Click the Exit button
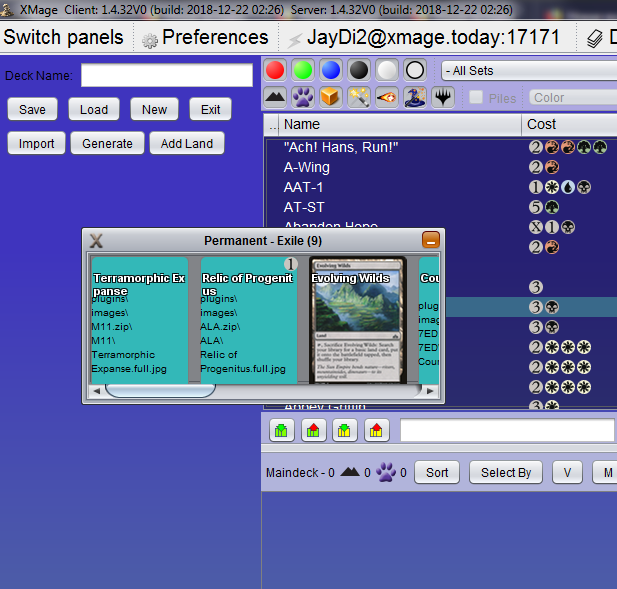Screen dimensions: 617x589 click(211, 109)
